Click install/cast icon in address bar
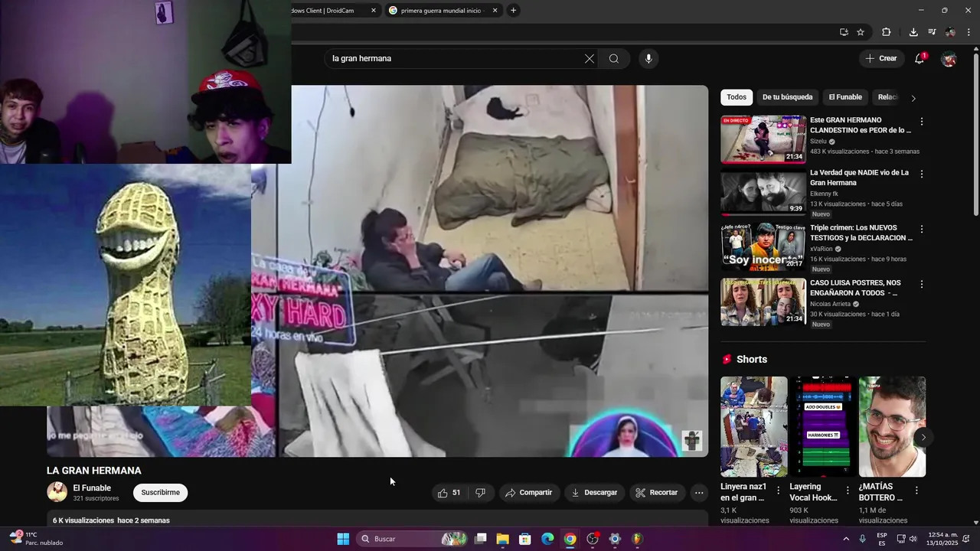This screenshot has height=551, width=980. [844, 32]
